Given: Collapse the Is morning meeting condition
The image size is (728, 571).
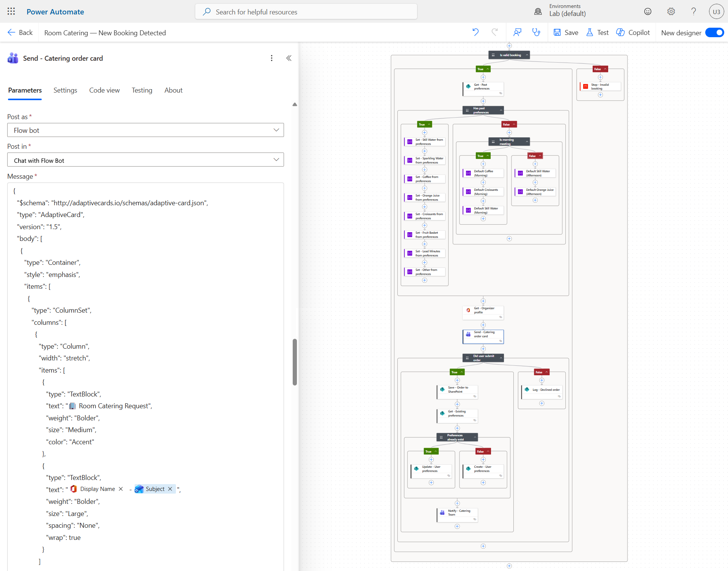Looking at the screenshot, I should tap(527, 142).
